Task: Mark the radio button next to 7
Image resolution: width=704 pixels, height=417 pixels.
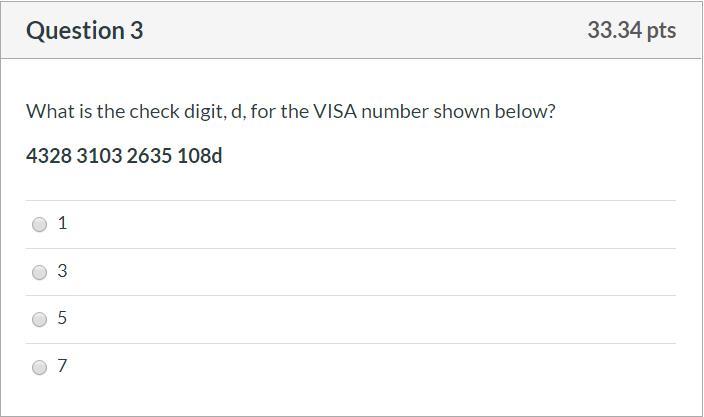Action: [x=40, y=367]
